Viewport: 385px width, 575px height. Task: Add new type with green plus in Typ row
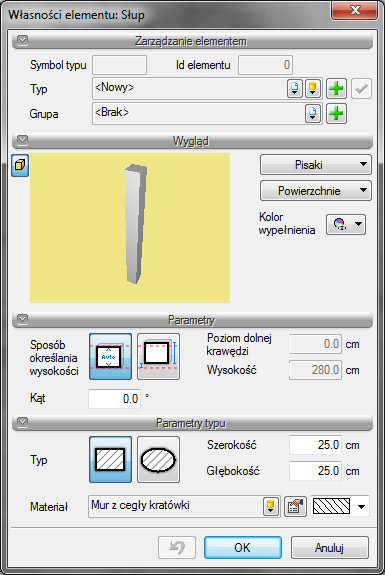click(336, 88)
